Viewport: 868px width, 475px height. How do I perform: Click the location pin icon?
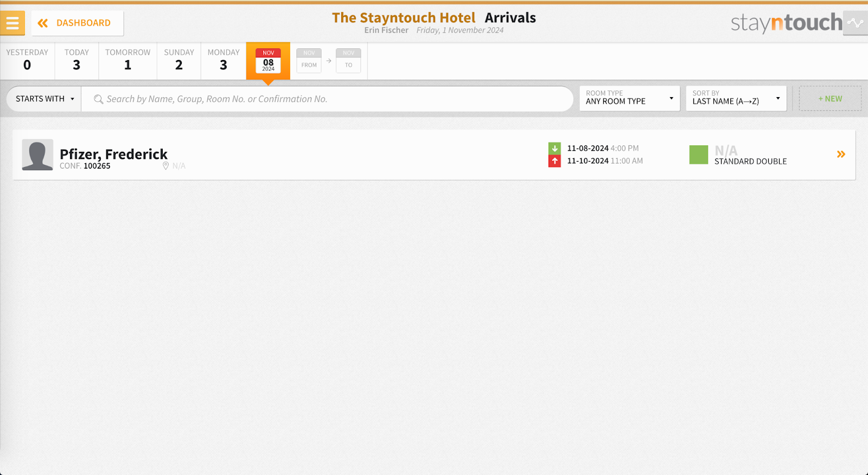(x=165, y=166)
